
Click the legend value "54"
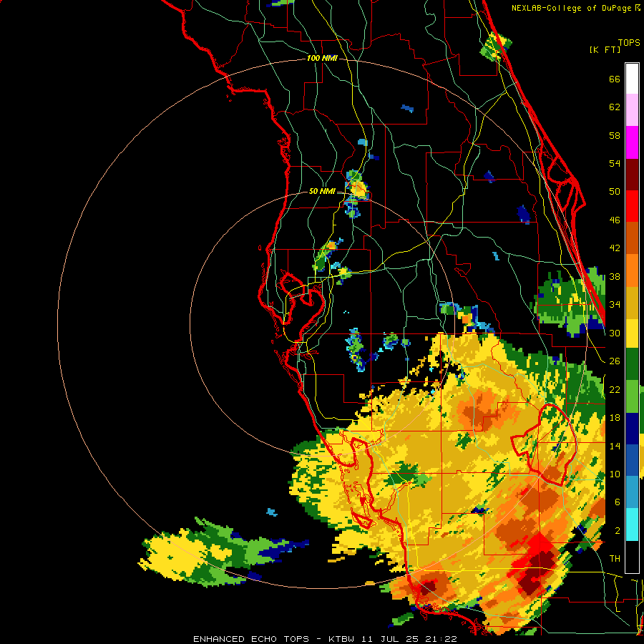pyautogui.click(x=615, y=163)
